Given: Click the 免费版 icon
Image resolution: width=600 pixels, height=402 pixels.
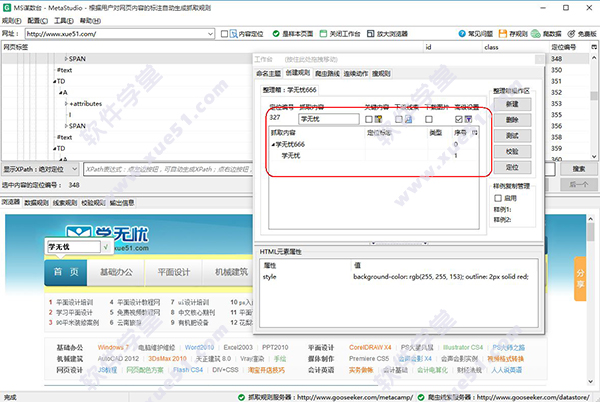Looking at the screenshot, I should 571,34.
